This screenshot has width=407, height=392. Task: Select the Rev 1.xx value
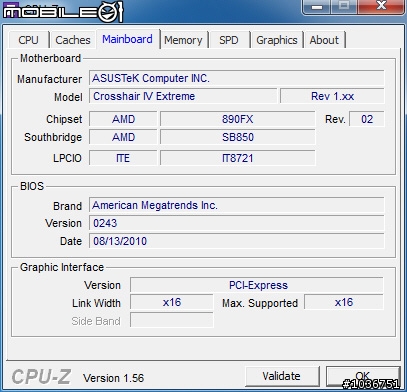point(332,96)
